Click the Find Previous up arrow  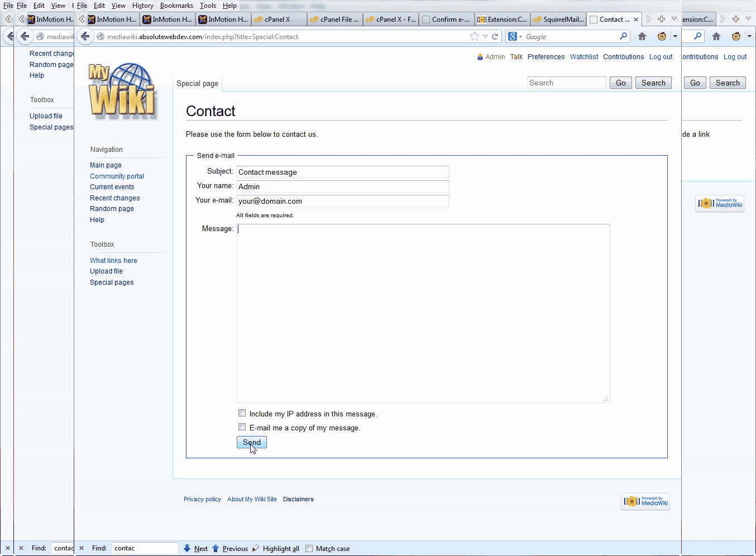[216, 549]
